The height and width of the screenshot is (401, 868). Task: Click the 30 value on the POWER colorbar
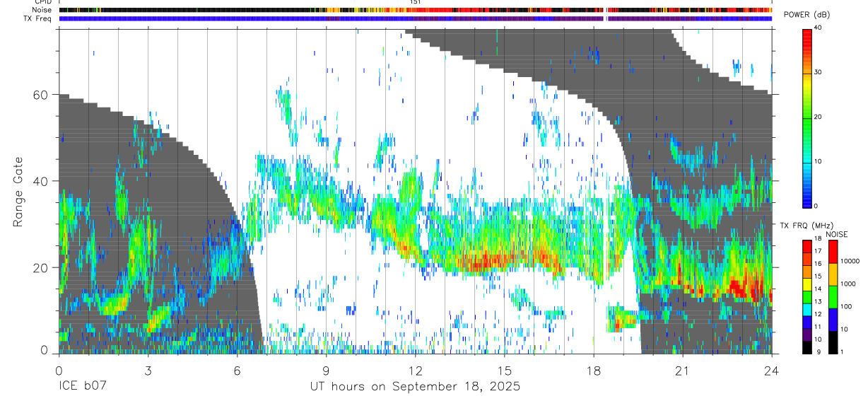[819, 72]
